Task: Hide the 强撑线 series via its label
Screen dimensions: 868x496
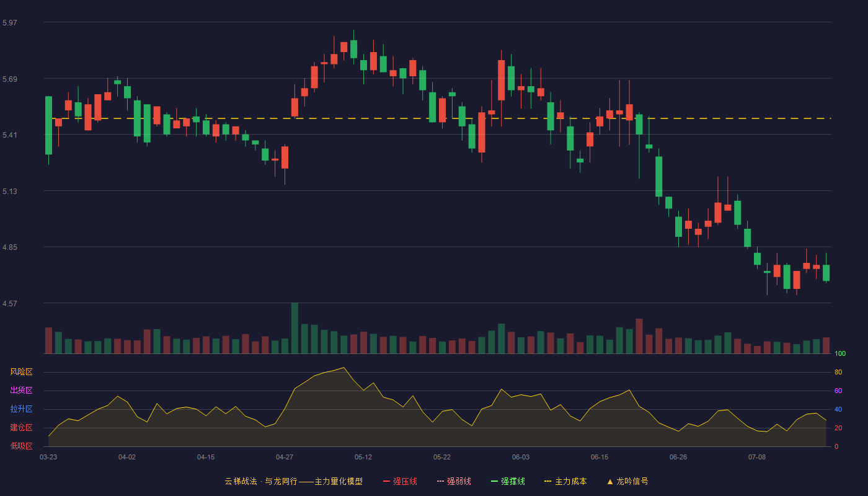Action: tap(513, 481)
